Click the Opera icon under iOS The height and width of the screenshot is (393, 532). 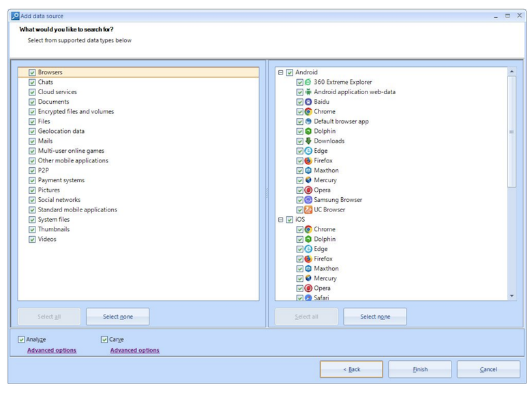pos(308,288)
